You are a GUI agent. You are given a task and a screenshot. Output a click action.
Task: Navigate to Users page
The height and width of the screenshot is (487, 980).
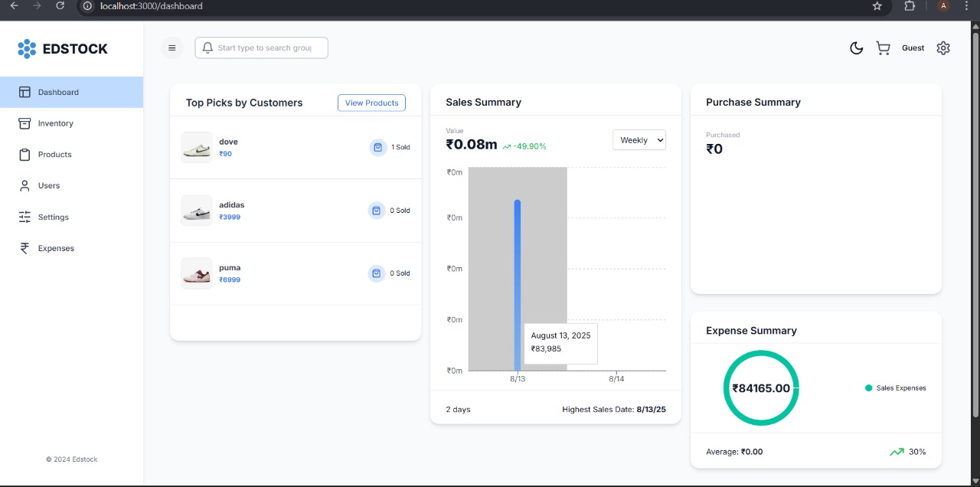[48, 186]
